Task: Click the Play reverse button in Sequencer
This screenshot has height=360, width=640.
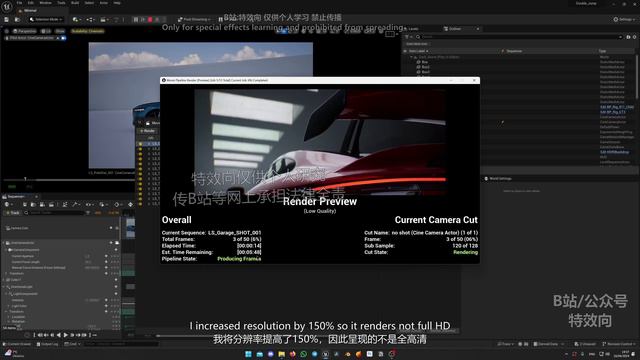Action: pos(59,335)
